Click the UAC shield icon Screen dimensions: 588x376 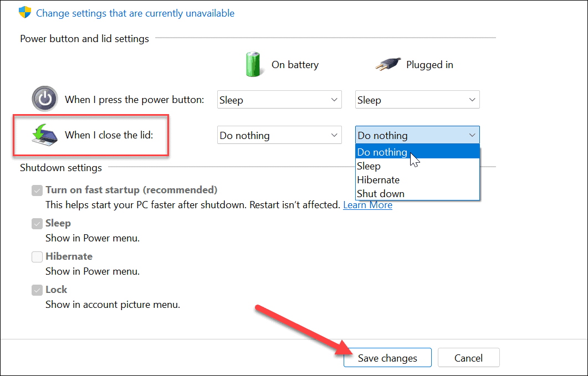pyautogui.click(x=24, y=13)
